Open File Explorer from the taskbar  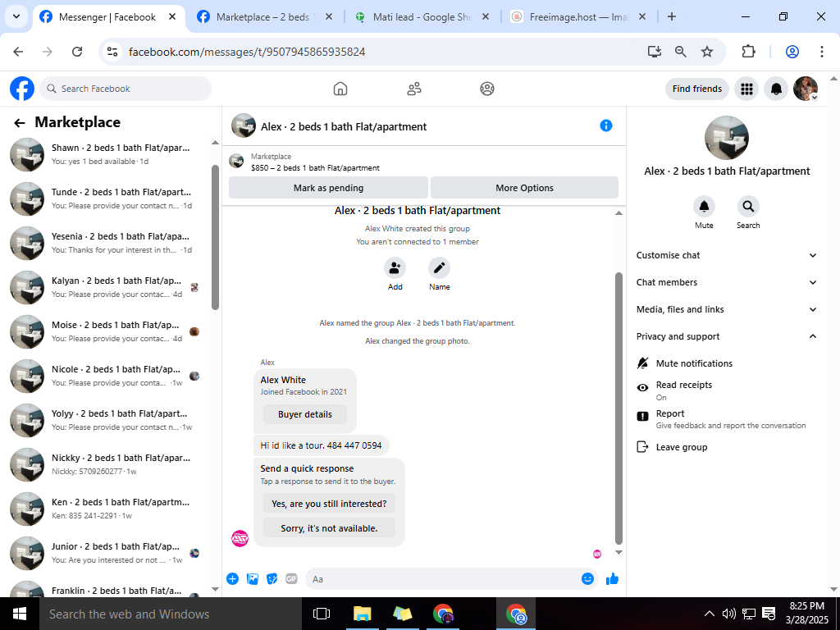pyautogui.click(x=362, y=614)
